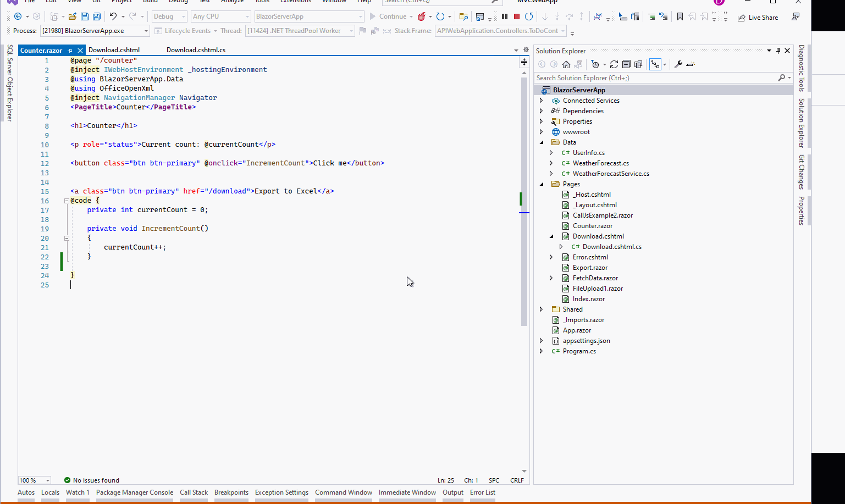Switch to the Download.cshtml tab

click(x=114, y=50)
